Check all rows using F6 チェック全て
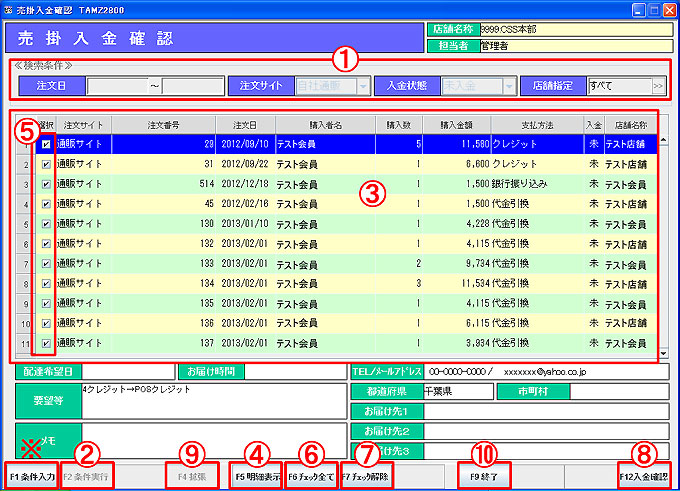This screenshot has height=491, width=680. point(311,475)
